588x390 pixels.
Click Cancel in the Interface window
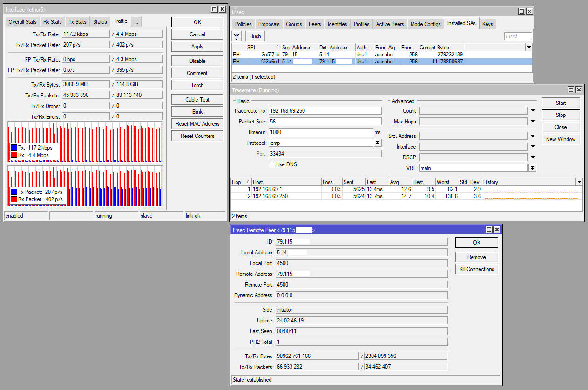pos(197,34)
